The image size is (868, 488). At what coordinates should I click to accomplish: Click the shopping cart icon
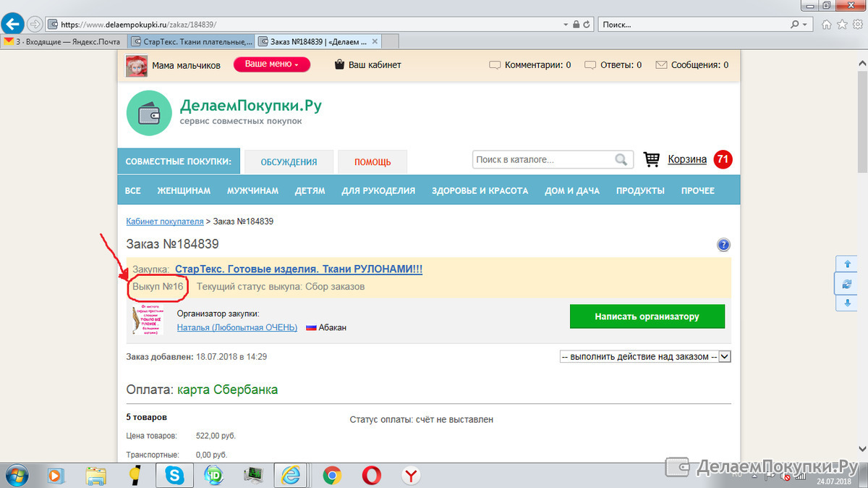pos(652,159)
